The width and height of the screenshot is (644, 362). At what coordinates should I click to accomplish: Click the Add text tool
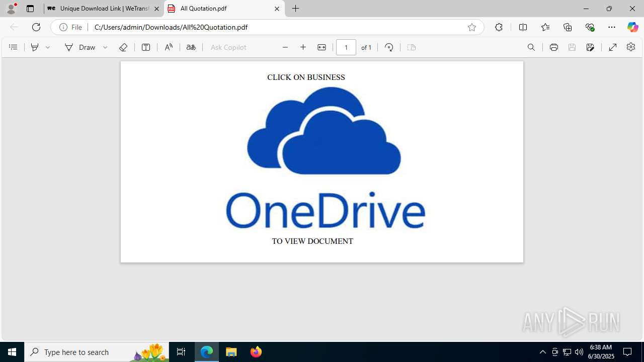(146, 47)
